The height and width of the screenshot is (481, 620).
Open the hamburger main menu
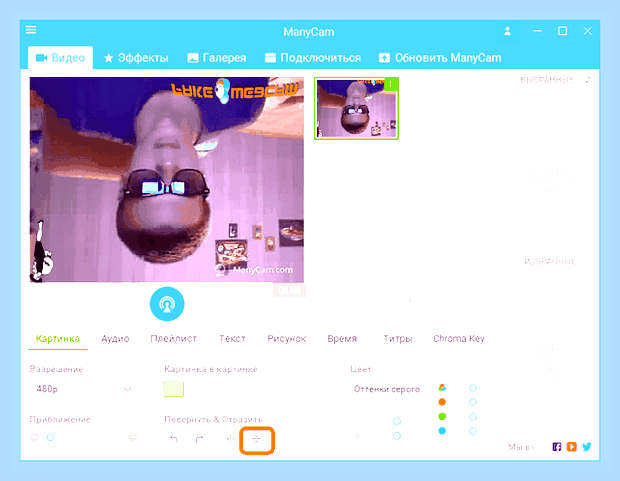(31, 30)
